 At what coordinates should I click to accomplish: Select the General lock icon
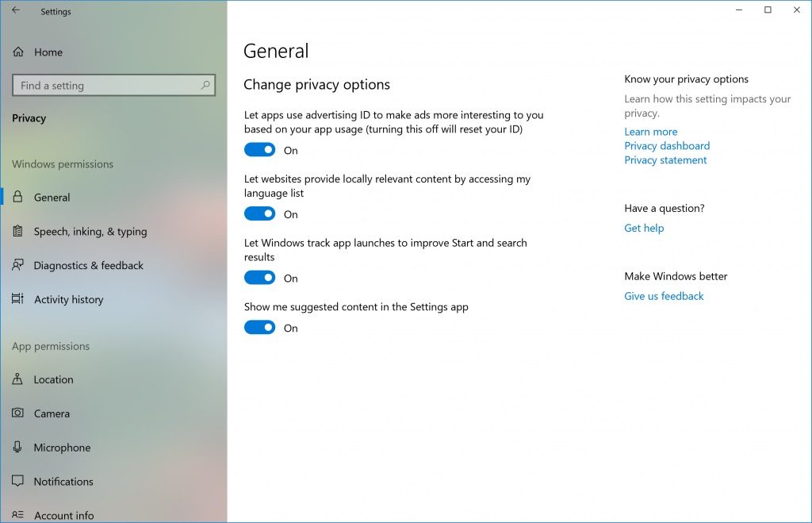[x=18, y=198]
